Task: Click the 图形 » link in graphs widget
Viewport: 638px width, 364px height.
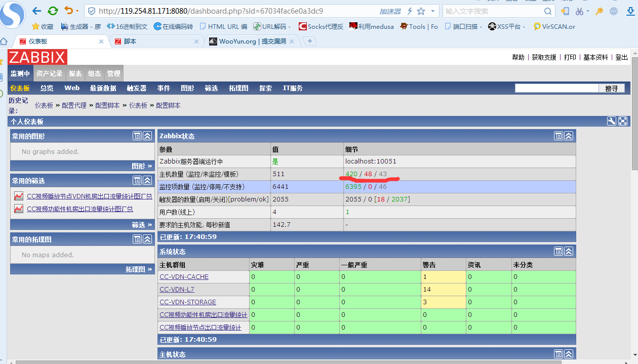Action: click(x=142, y=166)
